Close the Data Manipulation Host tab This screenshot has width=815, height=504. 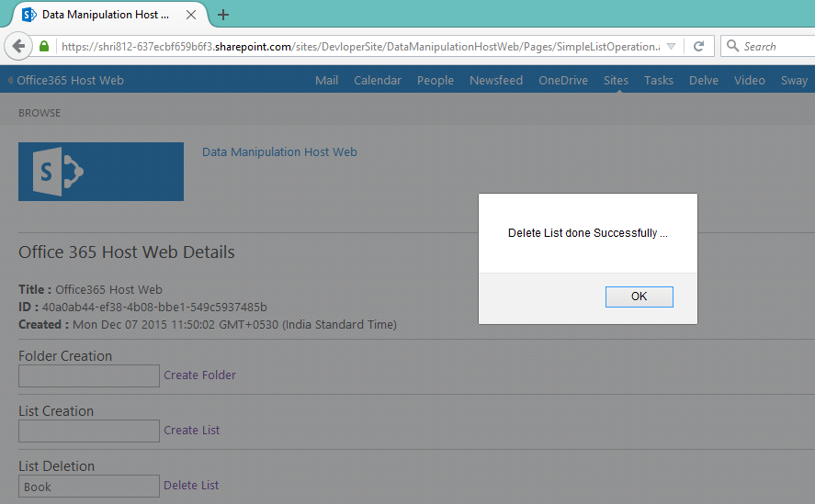coord(191,15)
